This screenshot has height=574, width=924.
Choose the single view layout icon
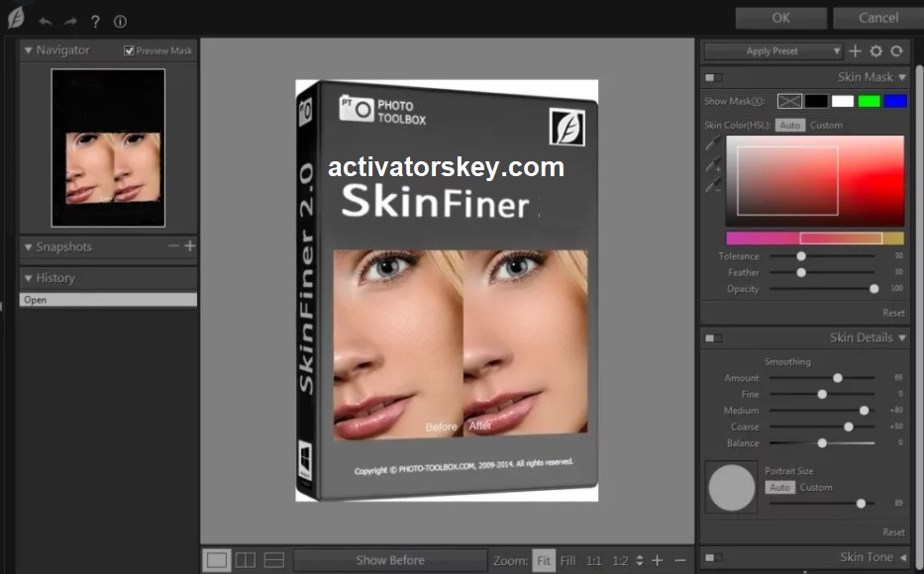click(216, 560)
